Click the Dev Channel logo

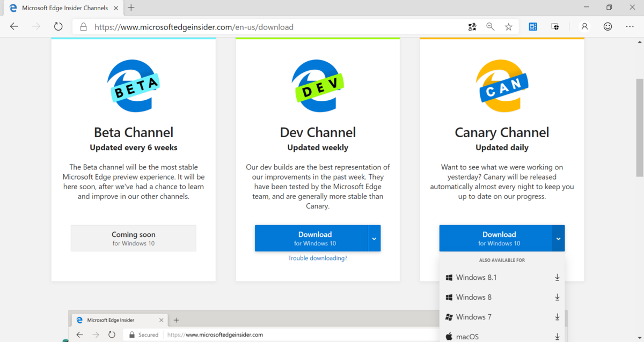318,86
